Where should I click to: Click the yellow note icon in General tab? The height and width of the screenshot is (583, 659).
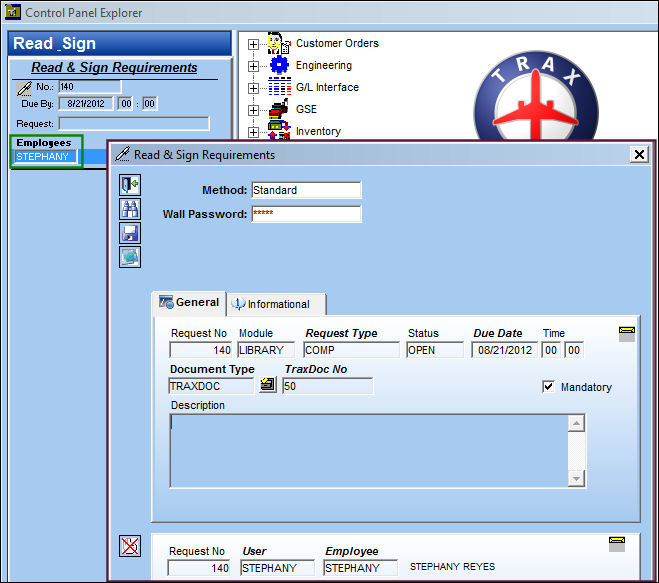coord(627,334)
